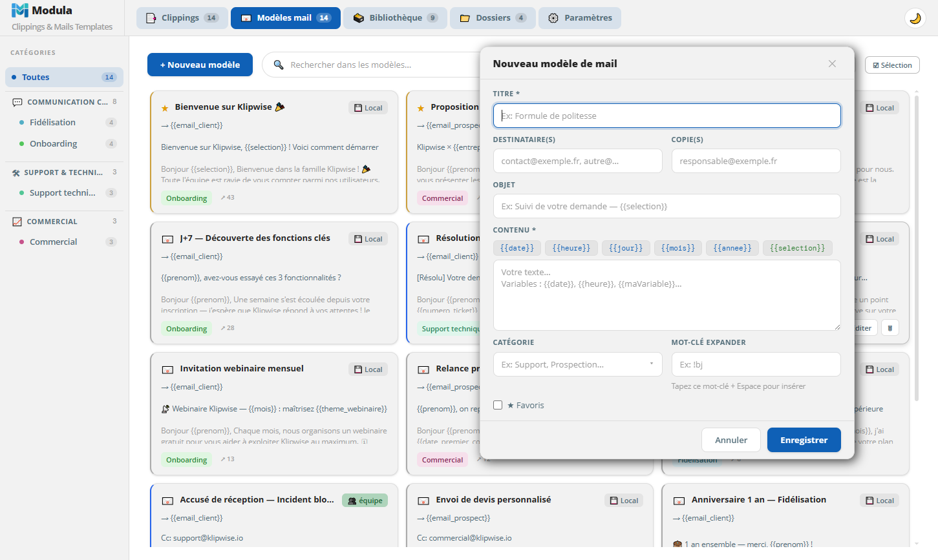Click the Sélection button

(x=892, y=65)
